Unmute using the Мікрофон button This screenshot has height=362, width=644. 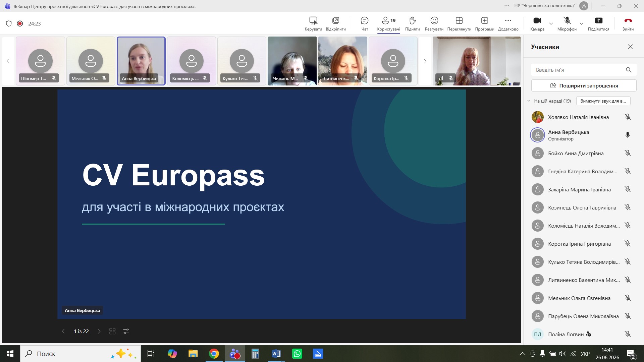click(567, 24)
